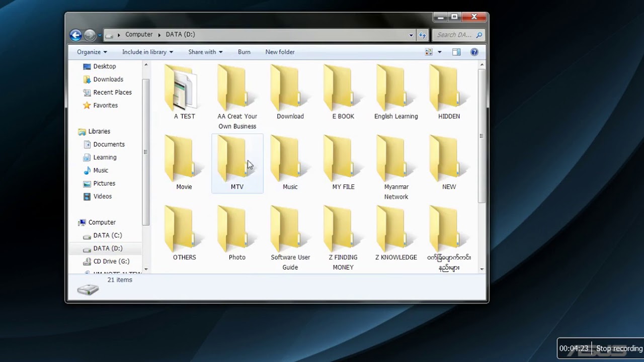
Task: Open recent pages dropdown beside Forward
Action: pos(100,35)
